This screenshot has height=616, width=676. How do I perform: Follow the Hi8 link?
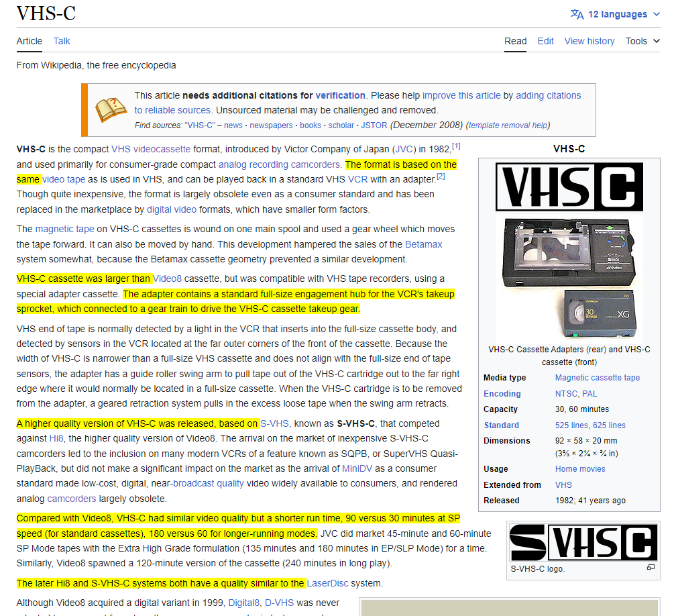coord(56,438)
